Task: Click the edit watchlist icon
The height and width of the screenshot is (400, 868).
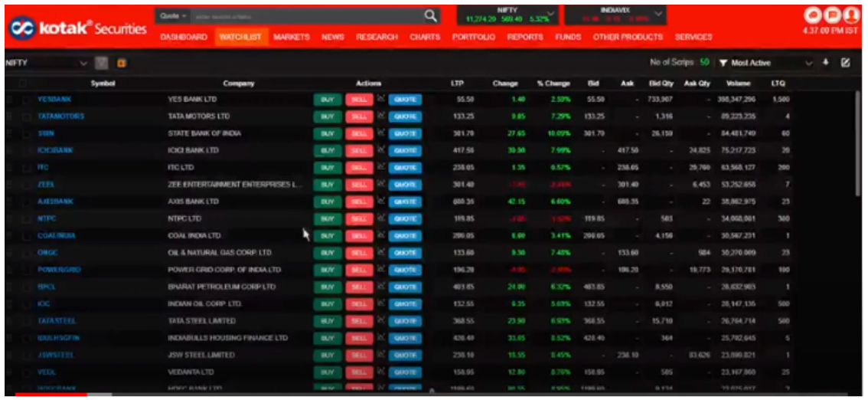Action: 845,63
